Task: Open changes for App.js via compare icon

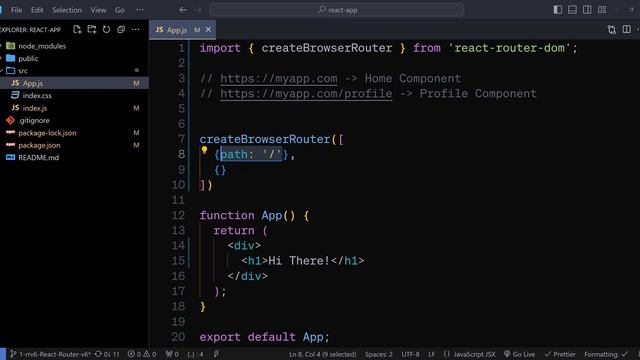Action: [x=611, y=29]
